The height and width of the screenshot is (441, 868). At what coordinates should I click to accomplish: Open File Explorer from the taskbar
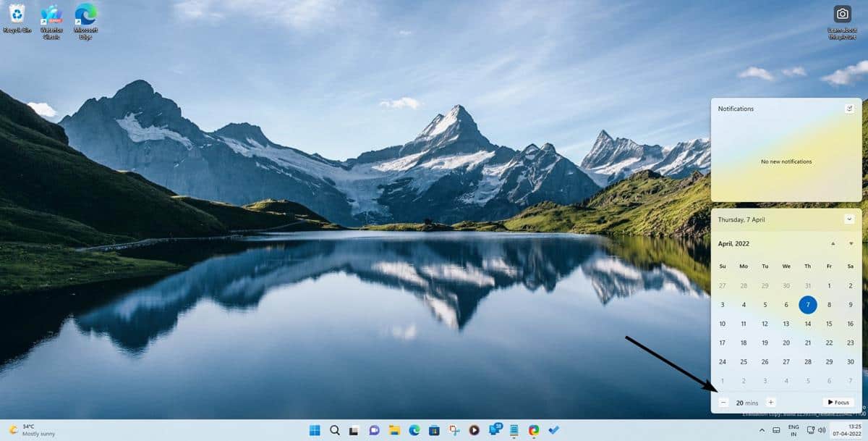[x=394, y=430]
